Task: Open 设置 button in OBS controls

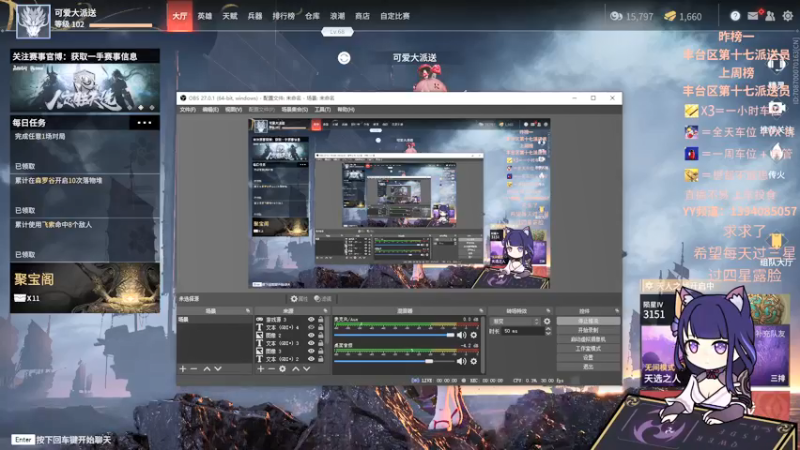Action: click(x=588, y=358)
